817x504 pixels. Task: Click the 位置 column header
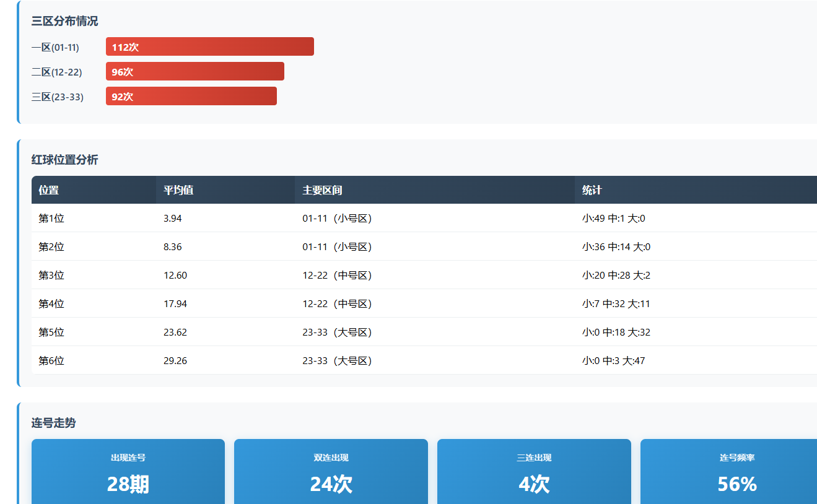[x=49, y=190]
